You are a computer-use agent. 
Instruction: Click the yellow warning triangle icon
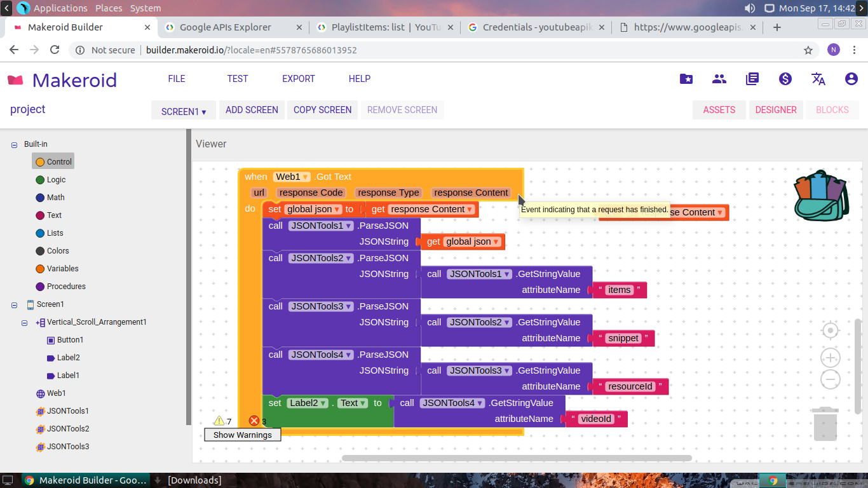[219, 421]
